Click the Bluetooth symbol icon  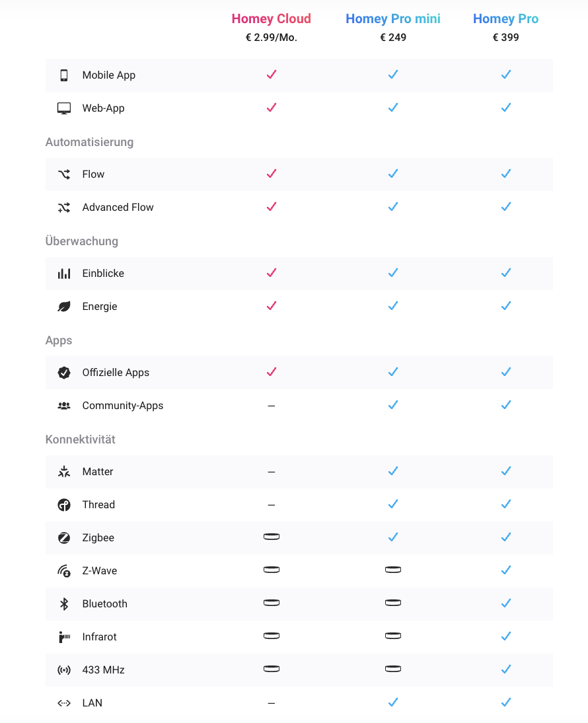(64, 604)
